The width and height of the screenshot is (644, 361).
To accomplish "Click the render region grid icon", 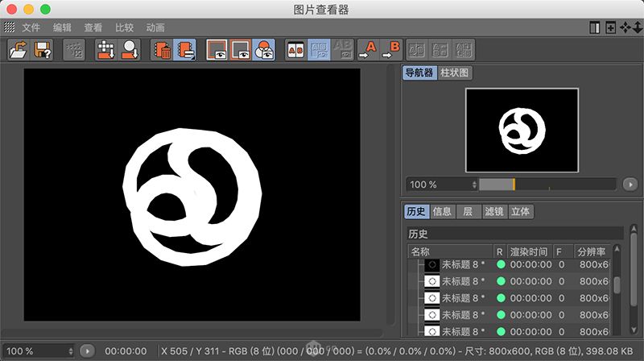I will (106, 51).
